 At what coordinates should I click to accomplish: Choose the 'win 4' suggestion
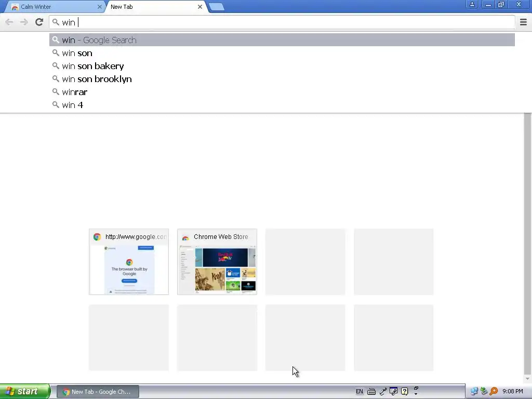pyautogui.click(x=282, y=105)
